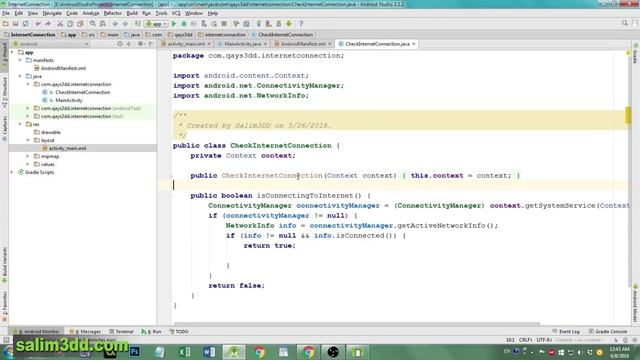This screenshot has width=640, height=360.
Task: Switch to the activity_main.xml editor tab
Action: pos(186,44)
